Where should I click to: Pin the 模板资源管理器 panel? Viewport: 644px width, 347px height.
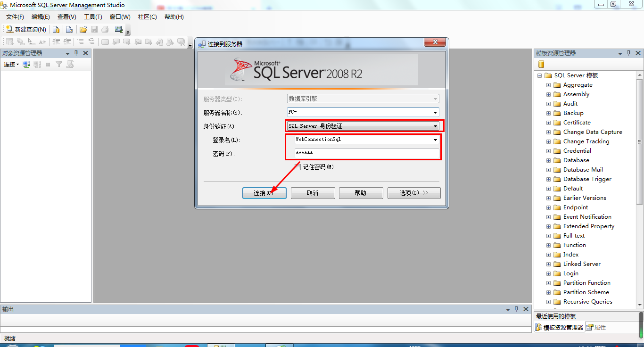(x=629, y=53)
